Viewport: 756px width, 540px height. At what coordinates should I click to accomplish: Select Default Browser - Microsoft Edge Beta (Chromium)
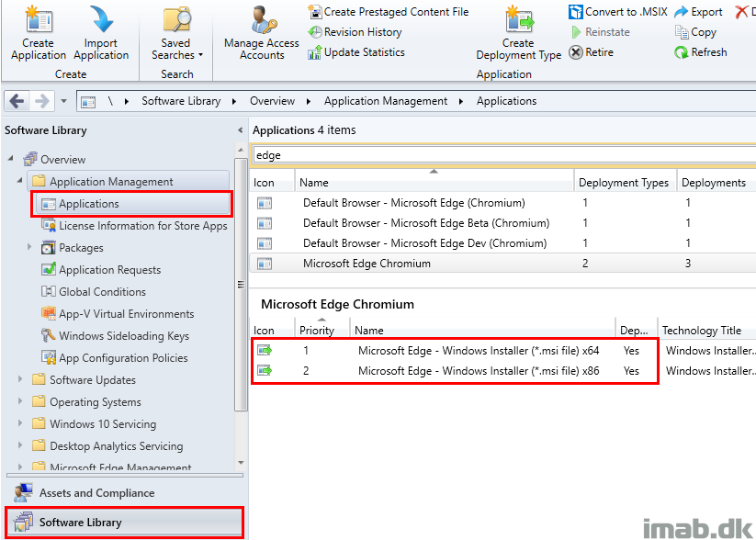tap(502, 223)
